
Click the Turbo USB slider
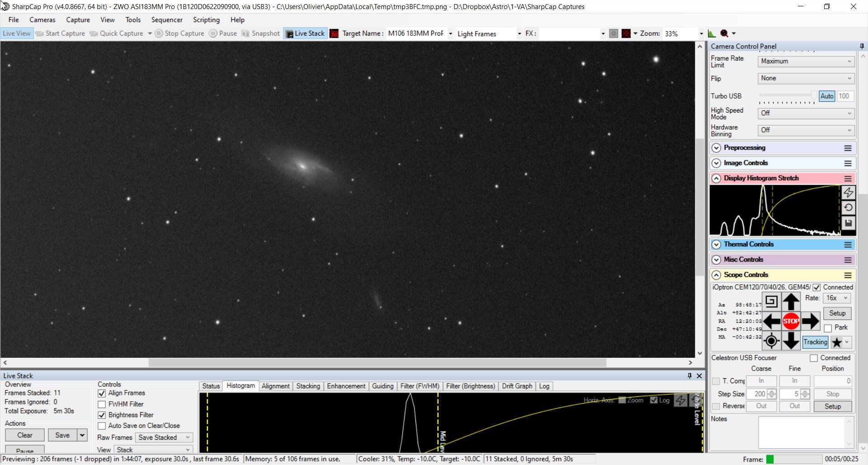click(787, 96)
